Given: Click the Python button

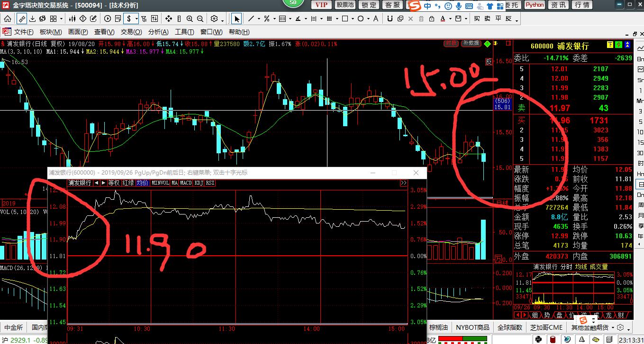Looking at the screenshot, I should (535, 5).
